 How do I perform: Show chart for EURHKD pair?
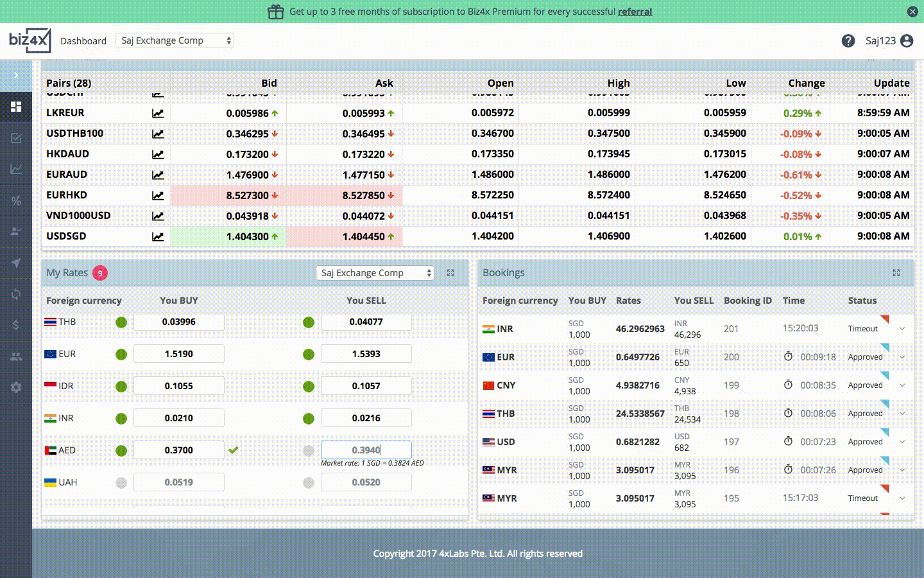point(158,195)
